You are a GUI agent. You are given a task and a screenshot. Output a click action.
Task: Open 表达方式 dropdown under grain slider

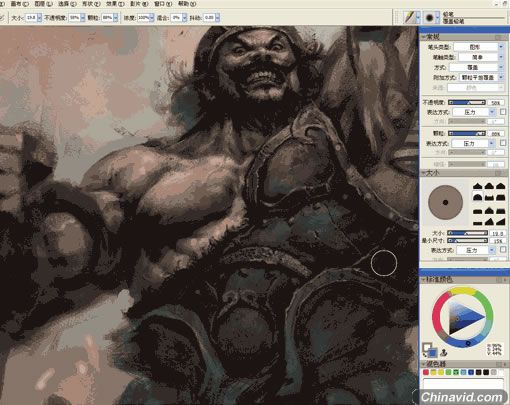point(474,144)
